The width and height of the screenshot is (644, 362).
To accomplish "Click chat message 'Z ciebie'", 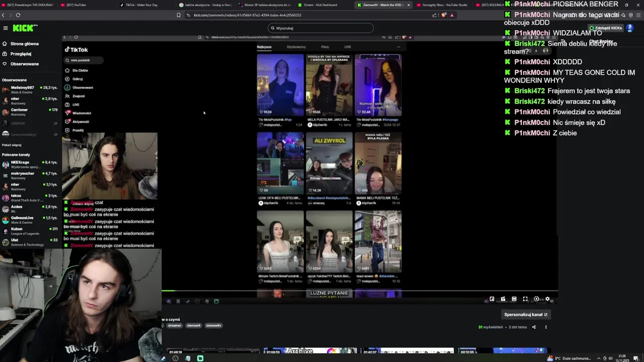I will click(x=565, y=133).
